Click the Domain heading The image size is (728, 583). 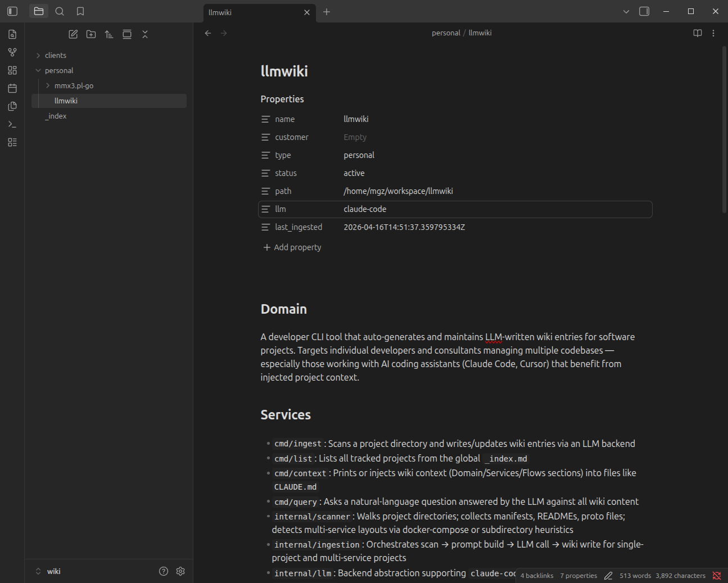point(284,309)
